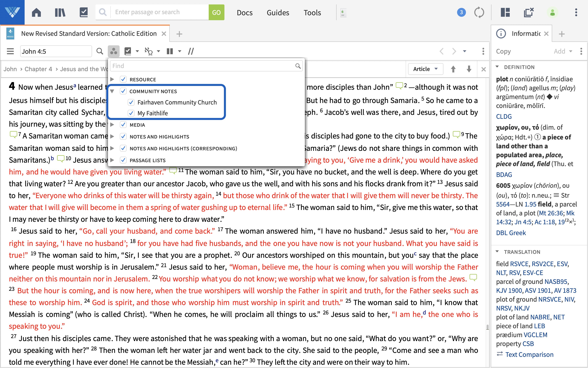Click the inline search magnifier icon
588x368 pixels.
(100, 51)
